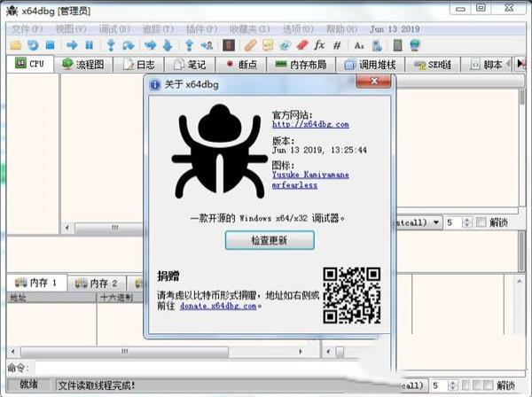Click the Pause toolbar icon

tap(90, 45)
